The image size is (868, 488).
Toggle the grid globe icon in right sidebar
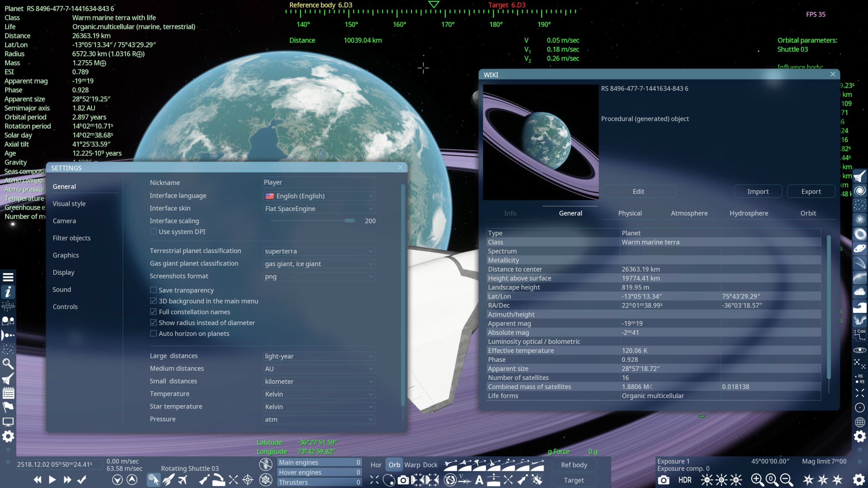click(x=860, y=422)
